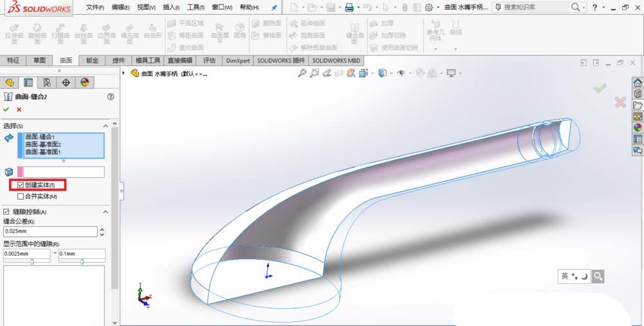Image resolution: width=644 pixels, height=326 pixels.
Task: Switch to the 草图 tab
Action: (39, 61)
